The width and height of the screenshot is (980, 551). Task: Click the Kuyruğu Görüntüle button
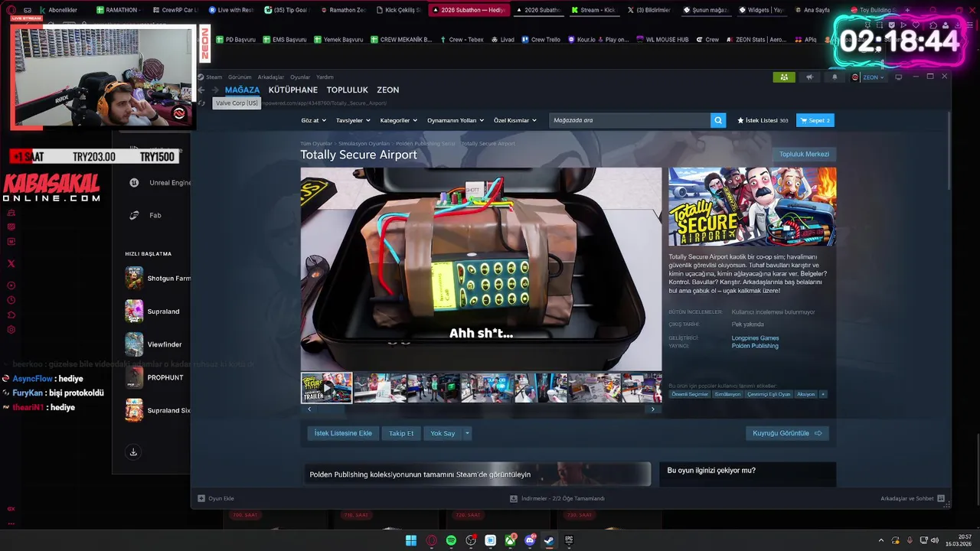[787, 433]
